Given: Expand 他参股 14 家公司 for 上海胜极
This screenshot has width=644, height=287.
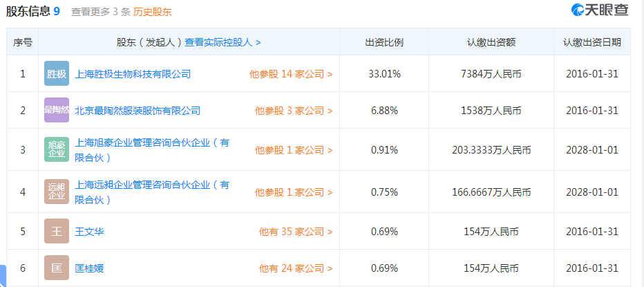Looking at the screenshot, I should pos(291,74).
